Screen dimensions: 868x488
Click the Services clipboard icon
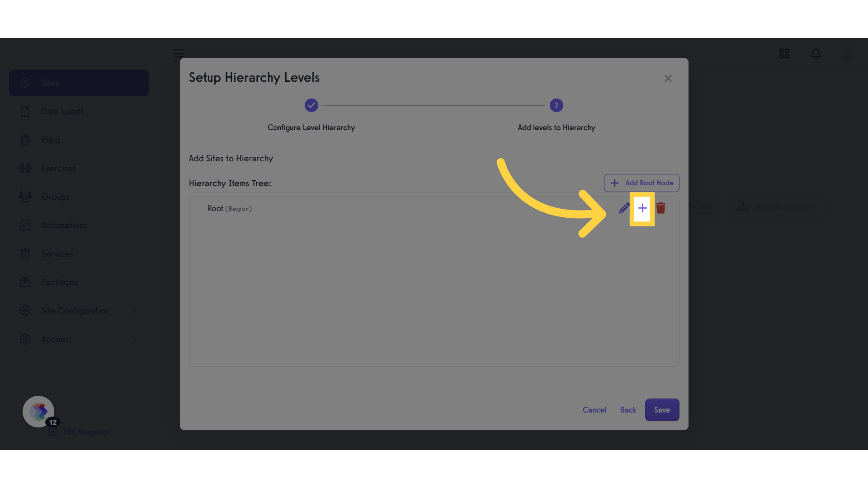(25, 253)
